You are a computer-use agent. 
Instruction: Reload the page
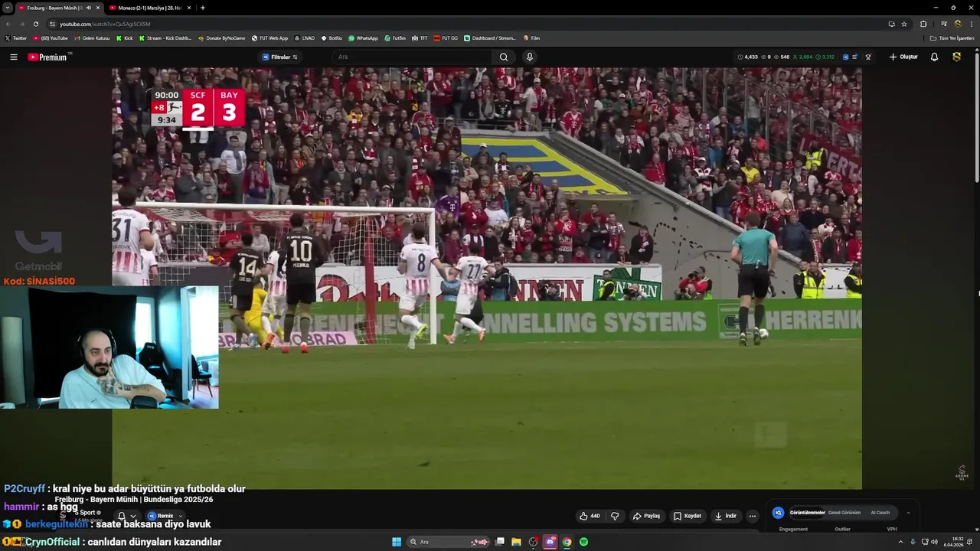(35, 24)
